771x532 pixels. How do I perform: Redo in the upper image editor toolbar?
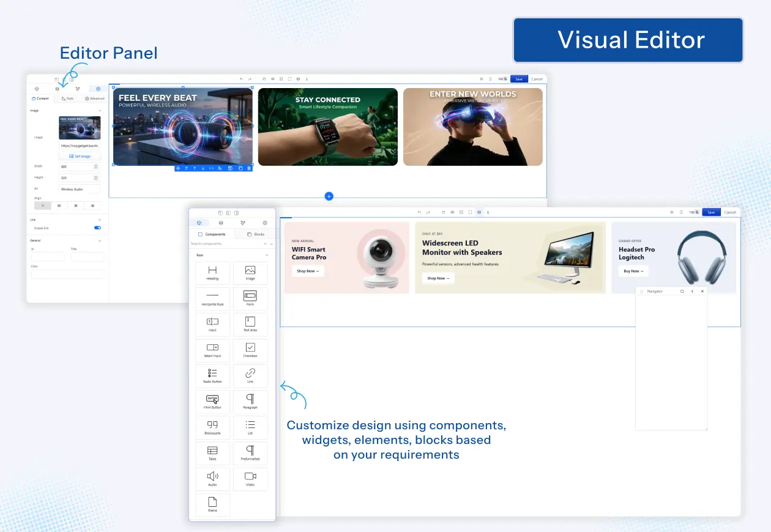[x=250, y=79]
